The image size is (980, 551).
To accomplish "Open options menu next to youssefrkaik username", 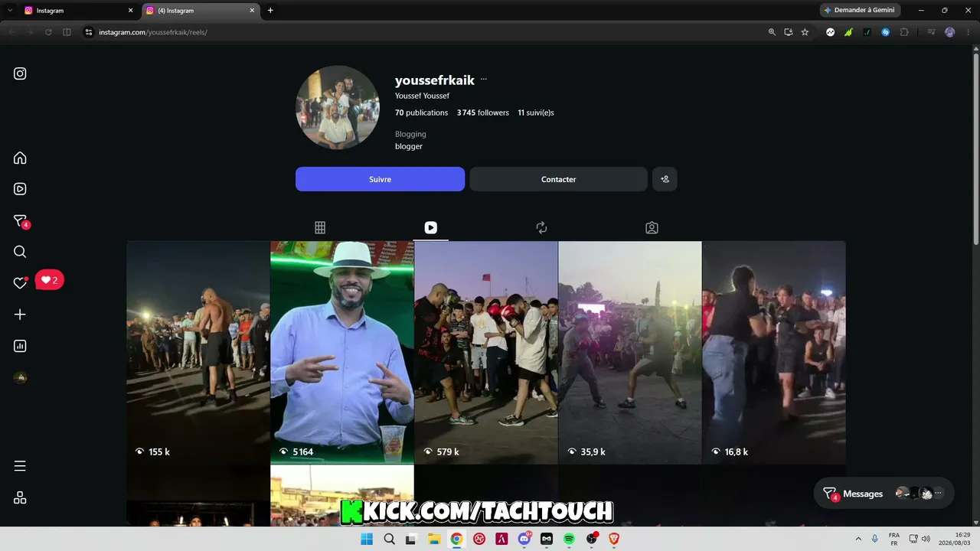I will point(484,80).
